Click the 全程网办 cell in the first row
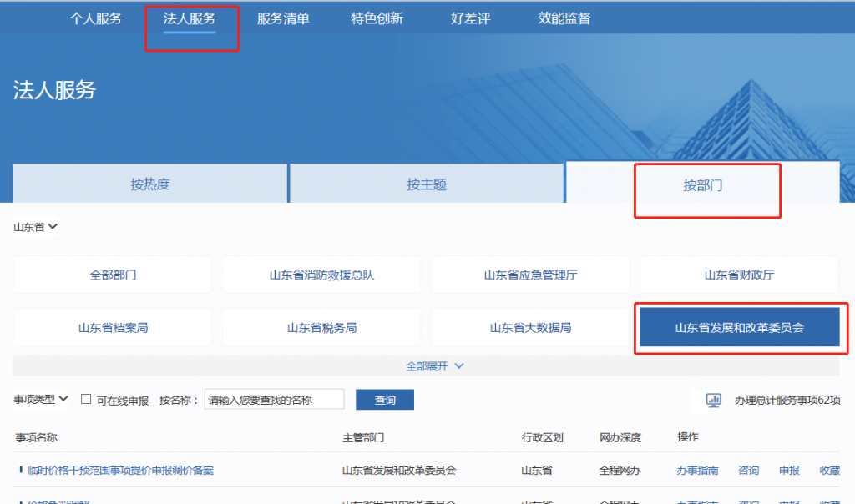Viewport: 855px width, 504px height. tap(620, 471)
